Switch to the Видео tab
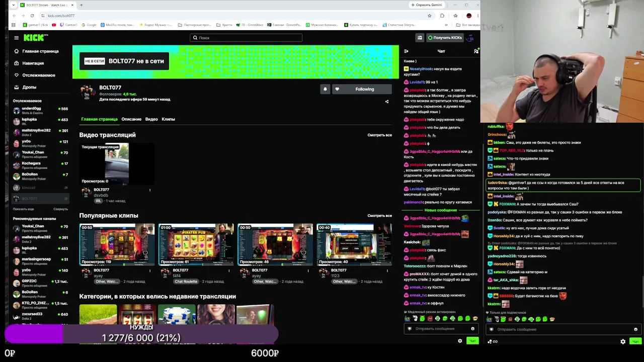This screenshot has width=644, height=362. [151, 119]
